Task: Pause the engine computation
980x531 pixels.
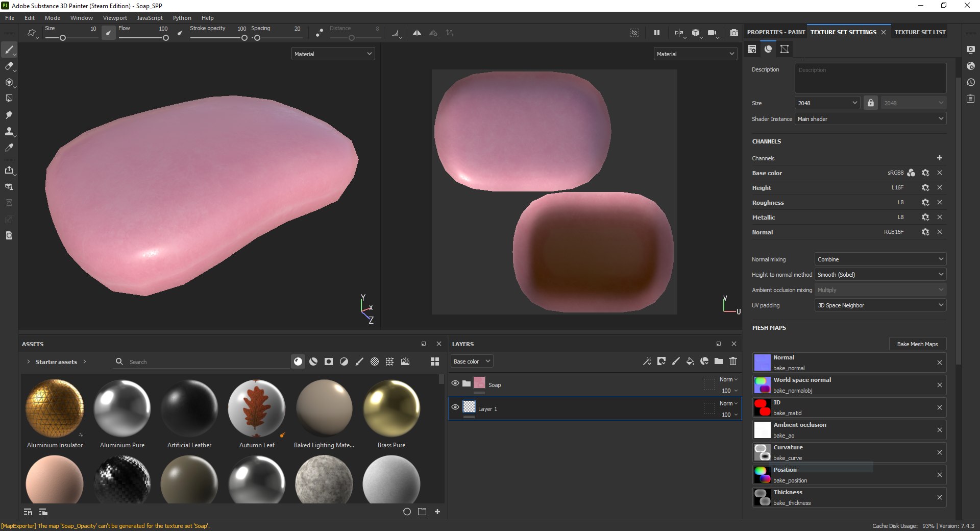Action: (x=657, y=33)
